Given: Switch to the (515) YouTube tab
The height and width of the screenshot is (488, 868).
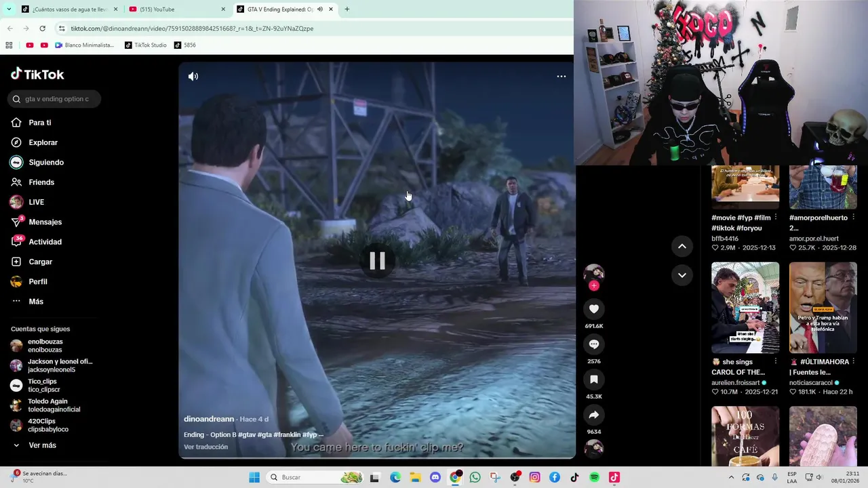Looking at the screenshot, I should click(176, 9).
